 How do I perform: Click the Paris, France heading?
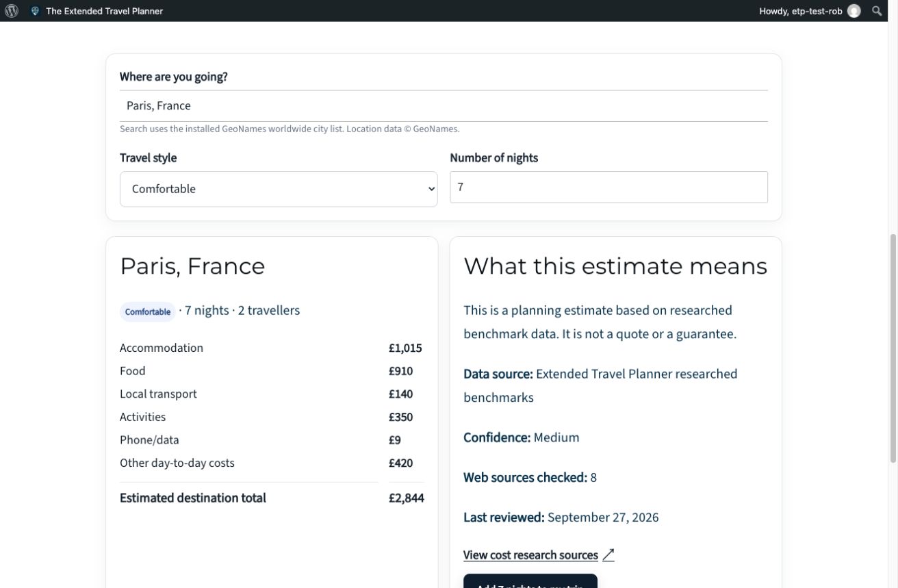[192, 266]
